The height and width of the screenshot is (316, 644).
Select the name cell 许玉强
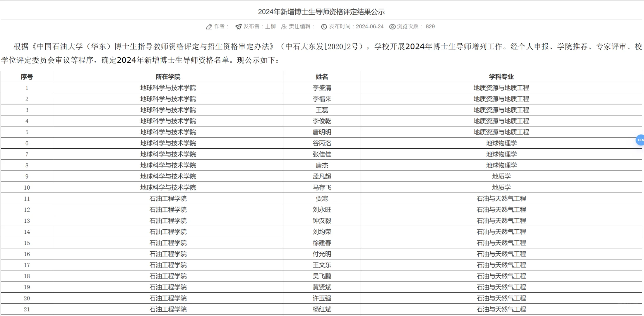coord(322,298)
